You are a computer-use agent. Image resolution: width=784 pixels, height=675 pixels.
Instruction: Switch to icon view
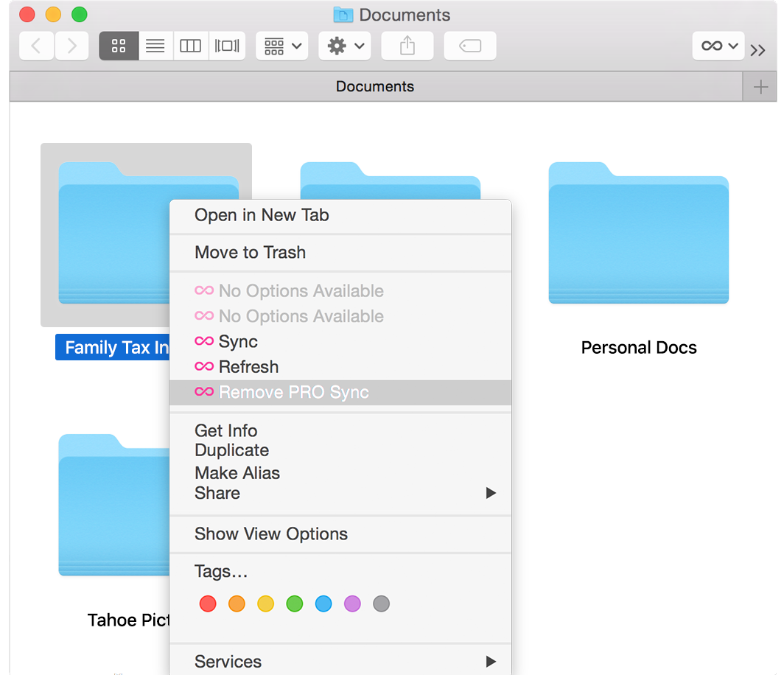click(119, 46)
